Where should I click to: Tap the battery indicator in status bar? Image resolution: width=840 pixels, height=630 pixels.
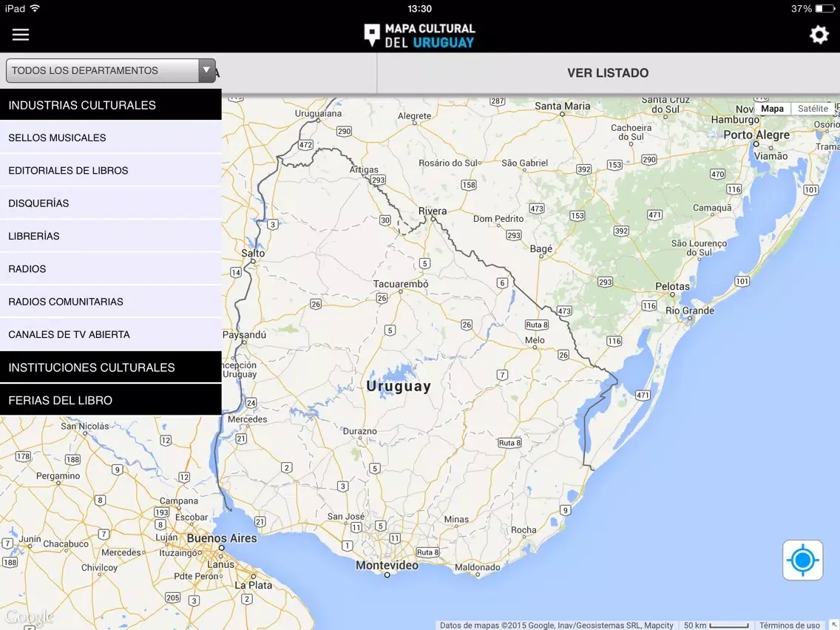[824, 9]
